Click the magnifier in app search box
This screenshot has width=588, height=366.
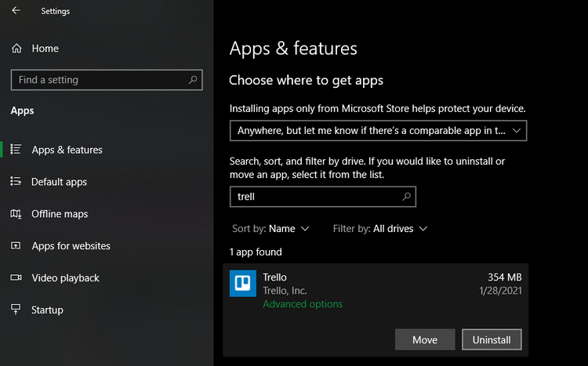click(x=406, y=197)
